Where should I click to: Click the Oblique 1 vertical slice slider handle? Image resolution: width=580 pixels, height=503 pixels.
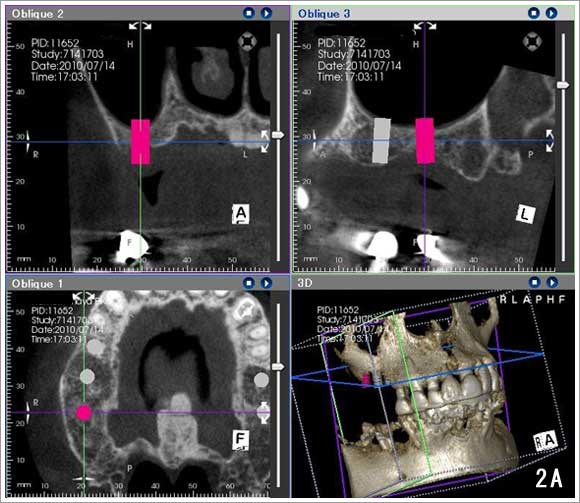tap(278, 367)
